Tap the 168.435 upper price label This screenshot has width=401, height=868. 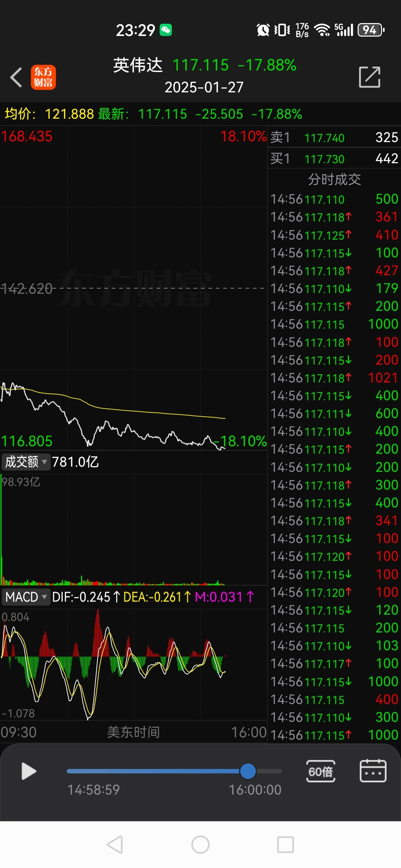click(x=27, y=136)
